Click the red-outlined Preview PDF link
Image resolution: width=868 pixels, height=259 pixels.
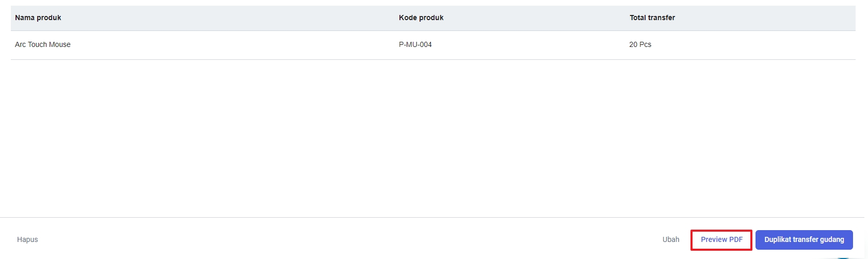[721, 240]
